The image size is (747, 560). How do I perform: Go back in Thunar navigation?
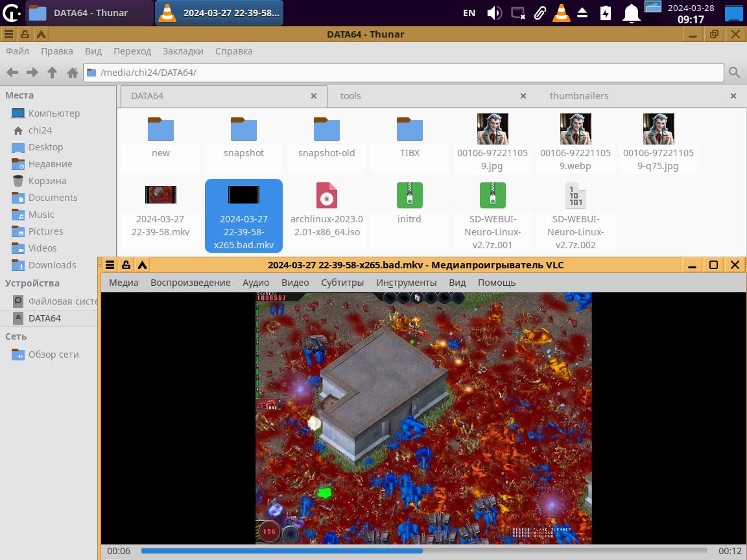click(x=12, y=73)
